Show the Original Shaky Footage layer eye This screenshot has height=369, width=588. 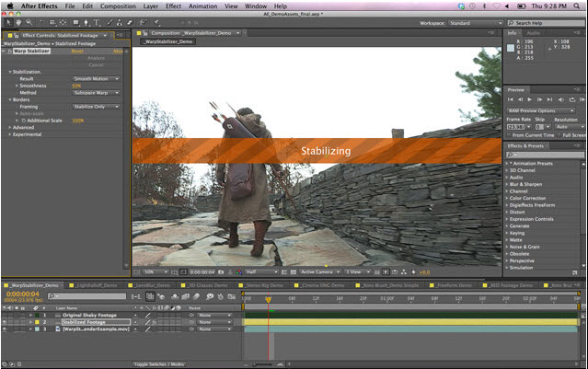pyautogui.click(x=5, y=315)
